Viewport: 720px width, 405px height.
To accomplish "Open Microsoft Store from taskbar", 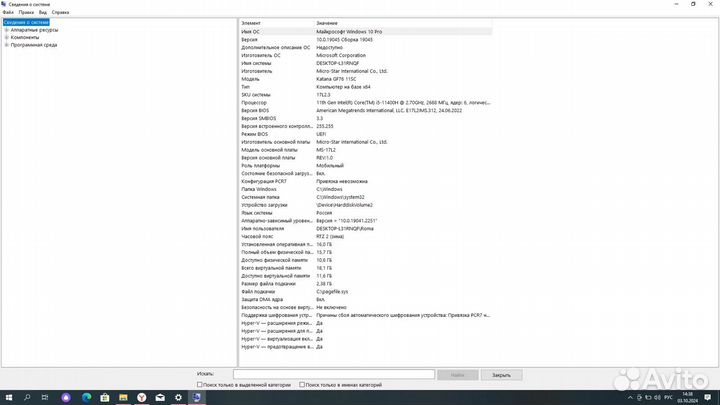I will pyautogui.click(x=105, y=397).
